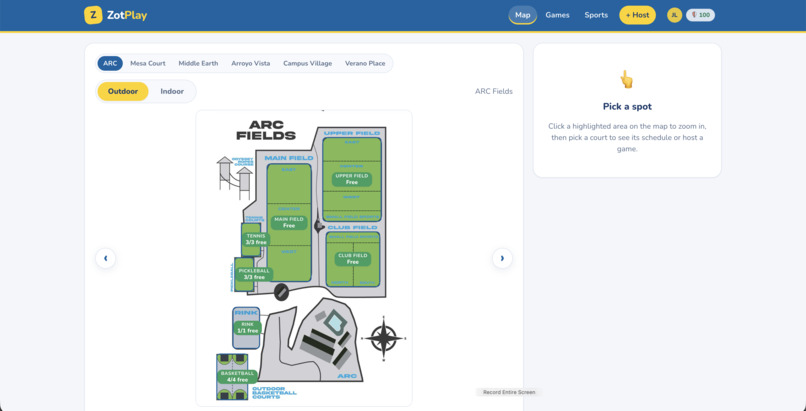Open the Sports nav tab
Image resolution: width=806 pixels, height=411 pixels.
click(596, 15)
